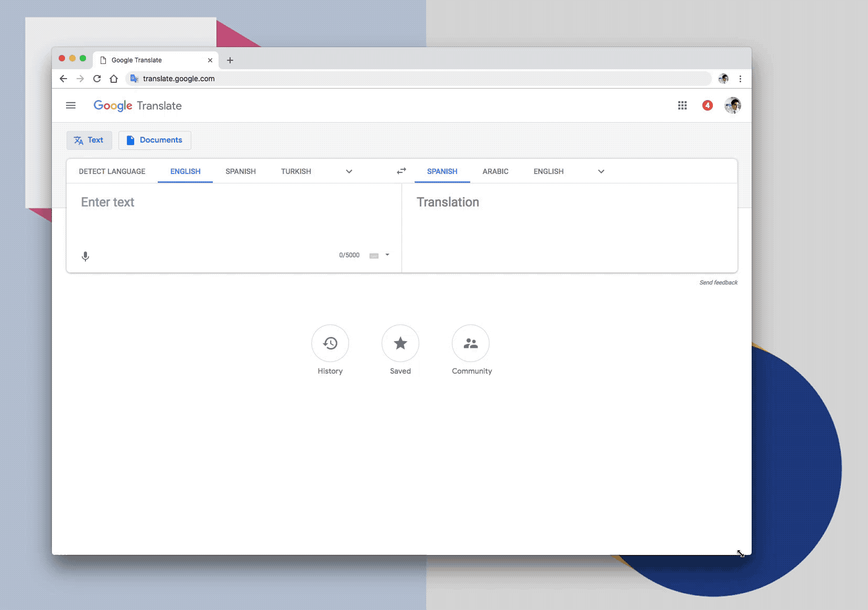Expand the source language list
868x610 pixels.
coord(349,171)
